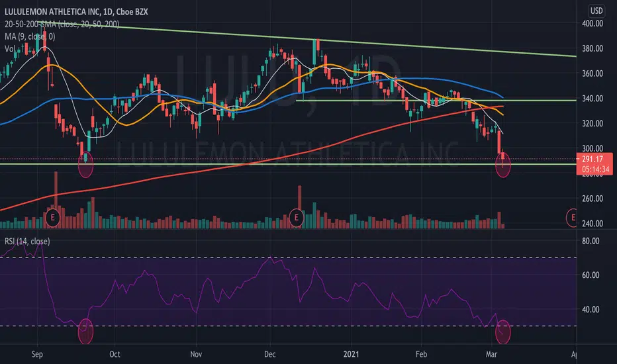Select the green horizontal line near 340
The height and width of the screenshot is (364, 617).
[436, 101]
